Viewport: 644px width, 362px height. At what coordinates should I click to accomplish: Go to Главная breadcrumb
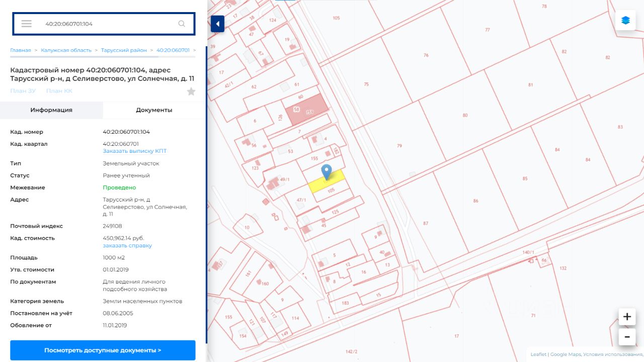pos(21,50)
